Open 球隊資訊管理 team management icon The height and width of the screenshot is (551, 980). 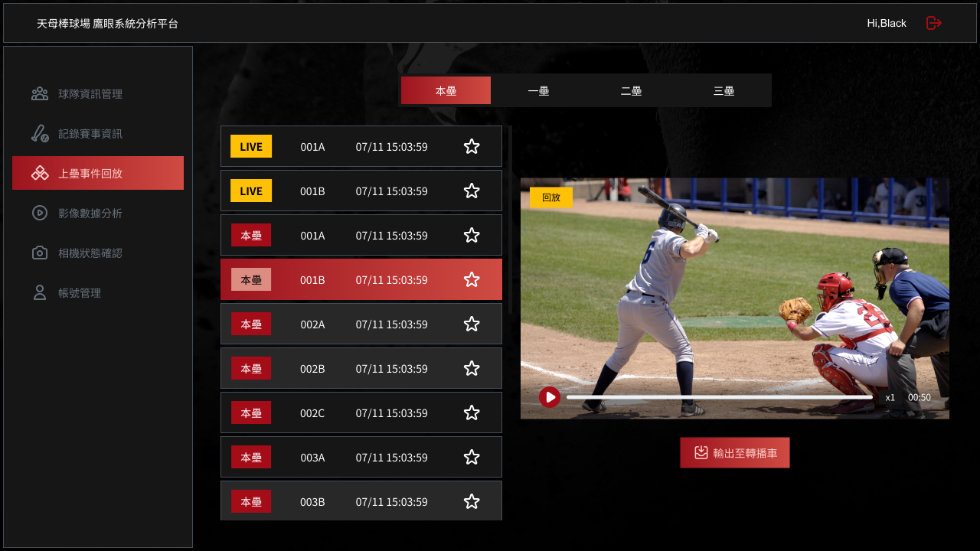point(40,94)
